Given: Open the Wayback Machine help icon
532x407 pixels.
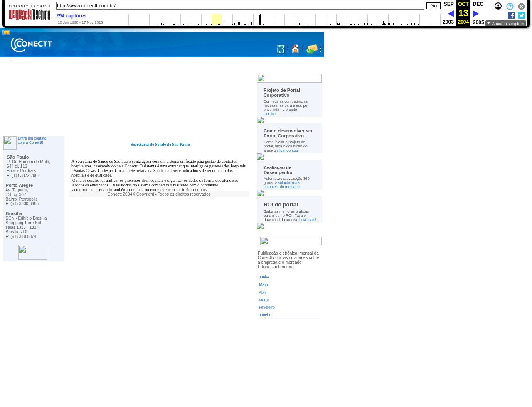Looking at the screenshot, I should 510,6.
